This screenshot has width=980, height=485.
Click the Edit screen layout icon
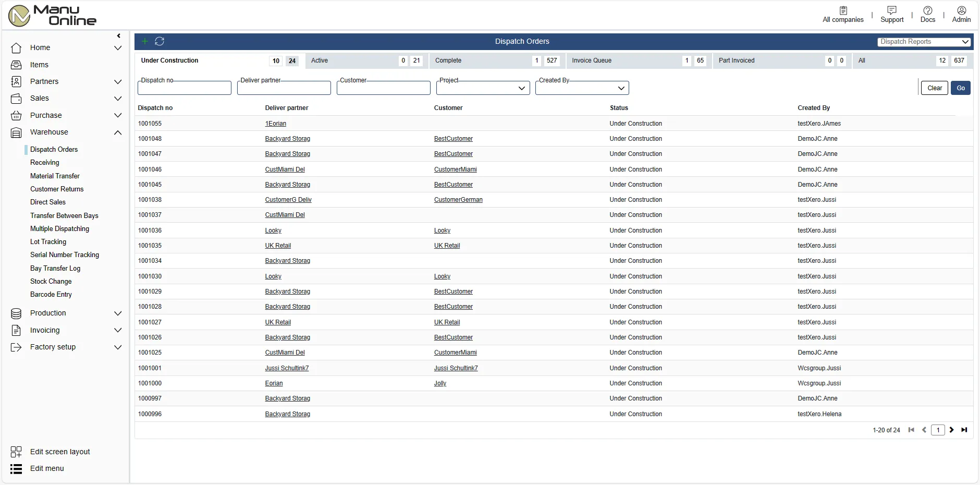(16, 452)
